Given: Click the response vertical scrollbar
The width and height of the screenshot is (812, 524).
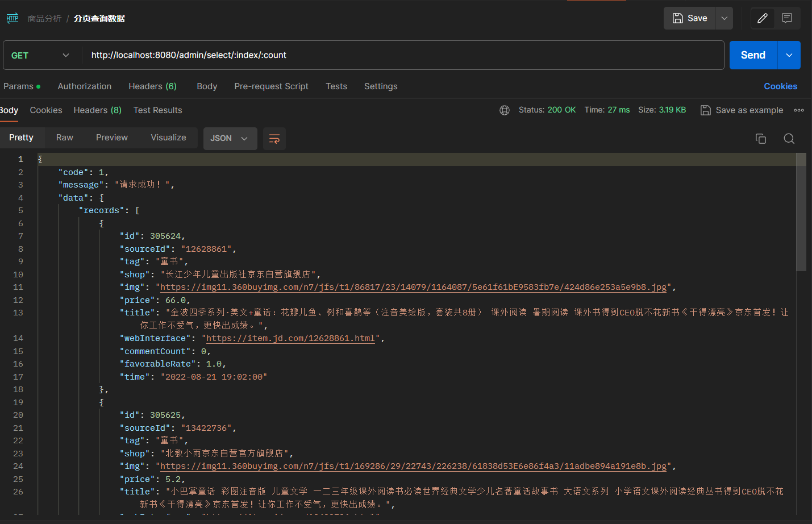Looking at the screenshot, I should point(801,212).
